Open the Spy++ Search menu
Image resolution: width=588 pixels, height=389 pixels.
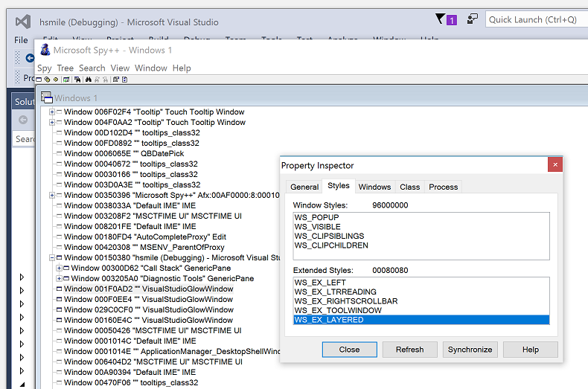(92, 68)
